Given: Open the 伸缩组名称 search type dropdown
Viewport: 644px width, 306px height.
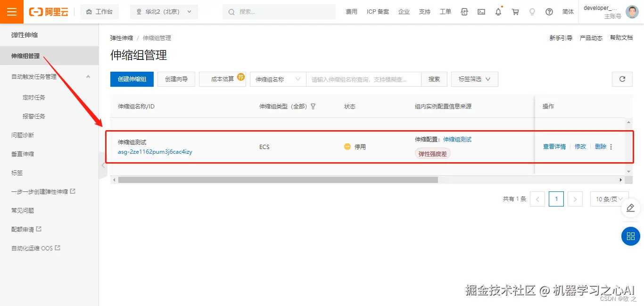Looking at the screenshot, I should pos(277,79).
